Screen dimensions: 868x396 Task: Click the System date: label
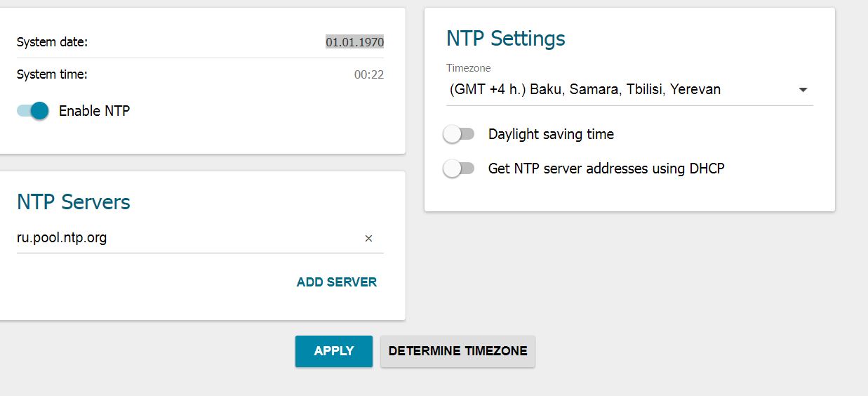(x=52, y=42)
